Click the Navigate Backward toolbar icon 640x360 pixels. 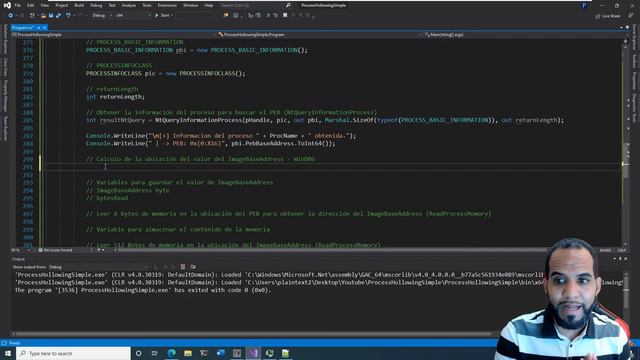pos(10,16)
